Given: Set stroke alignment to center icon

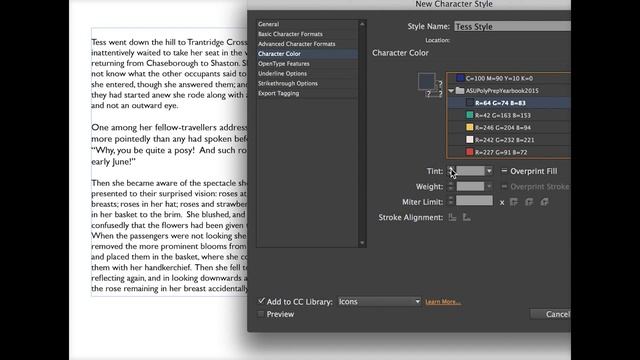Looking at the screenshot, I should (x=452, y=218).
